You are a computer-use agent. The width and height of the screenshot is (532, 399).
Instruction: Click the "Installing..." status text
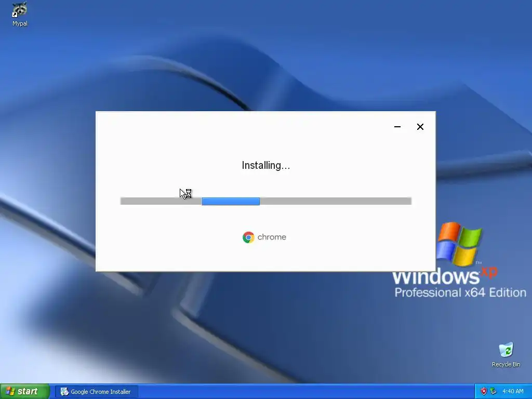pyautogui.click(x=266, y=166)
